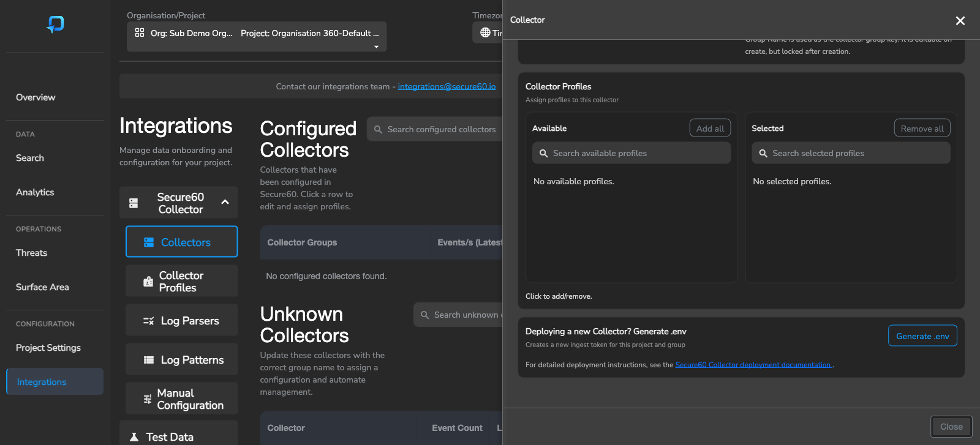Click the Org: Sub Demo Org selector text
The height and width of the screenshot is (445, 980).
point(192,33)
